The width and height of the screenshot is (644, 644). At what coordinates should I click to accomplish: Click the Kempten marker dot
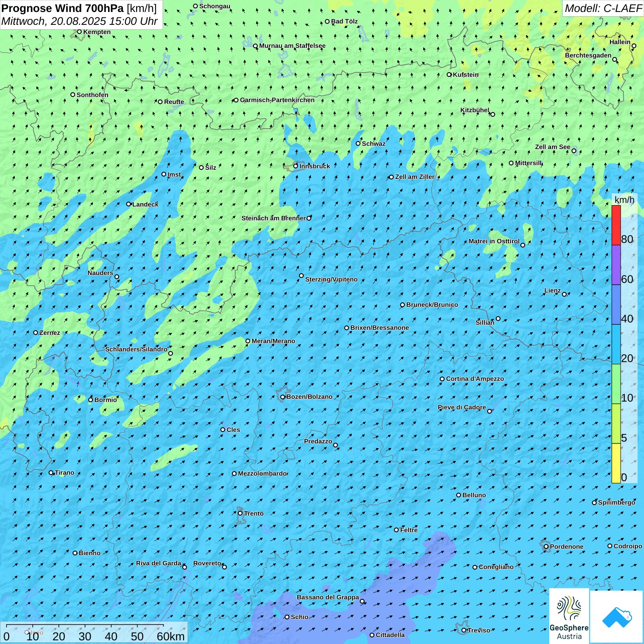(x=79, y=32)
